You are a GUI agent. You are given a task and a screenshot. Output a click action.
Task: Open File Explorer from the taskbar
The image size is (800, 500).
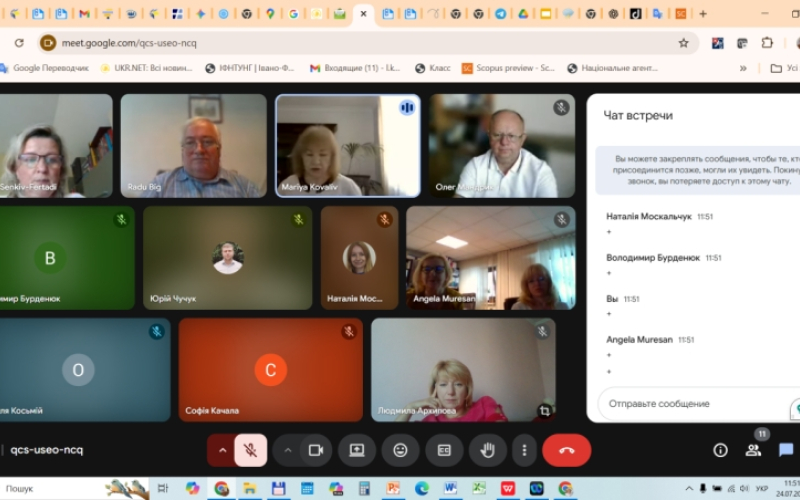pyautogui.click(x=249, y=488)
